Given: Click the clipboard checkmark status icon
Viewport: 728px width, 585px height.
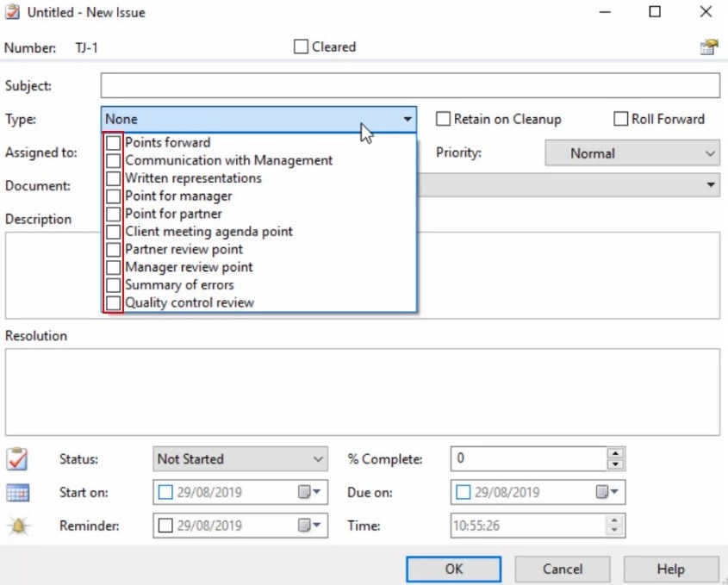Looking at the screenshot, I should [x=17, y=458].
